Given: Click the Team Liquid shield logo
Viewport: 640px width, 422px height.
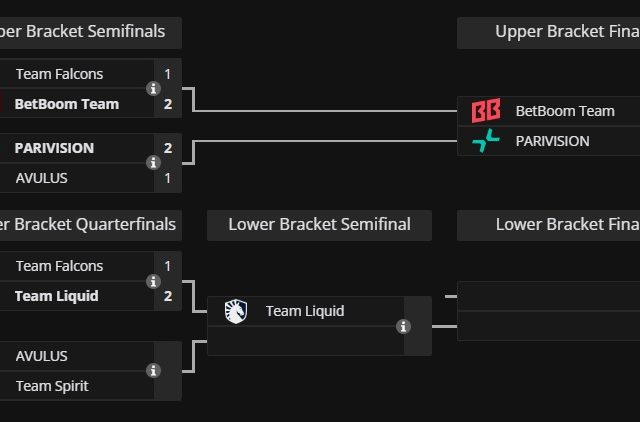Looking at the screenshot, I should [235, 311].
